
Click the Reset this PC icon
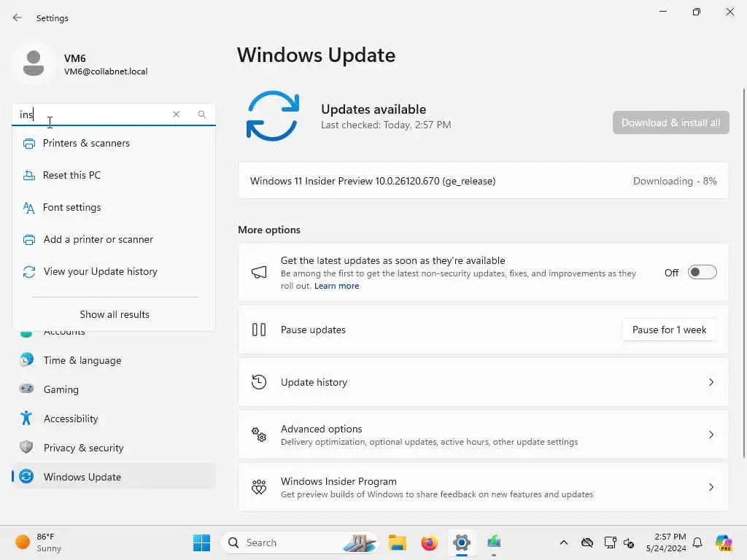tap(29, 175)
